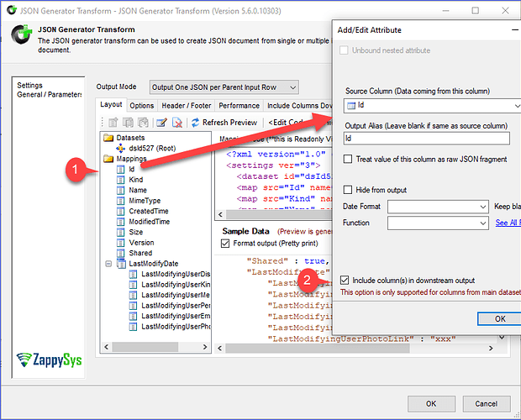The height and width of the screenshot is (420, 521).
Task: Open the Function dropdown
Action: [x=438, y=223]
